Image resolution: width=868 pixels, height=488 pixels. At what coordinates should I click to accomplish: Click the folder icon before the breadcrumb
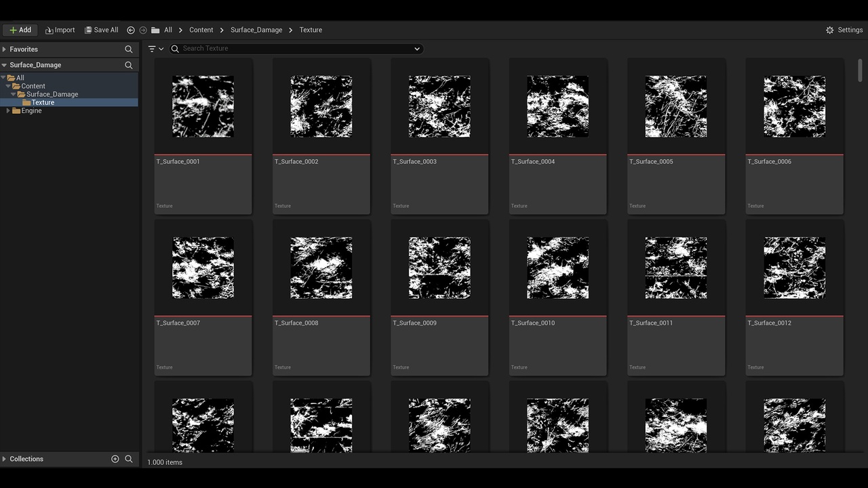155,30
